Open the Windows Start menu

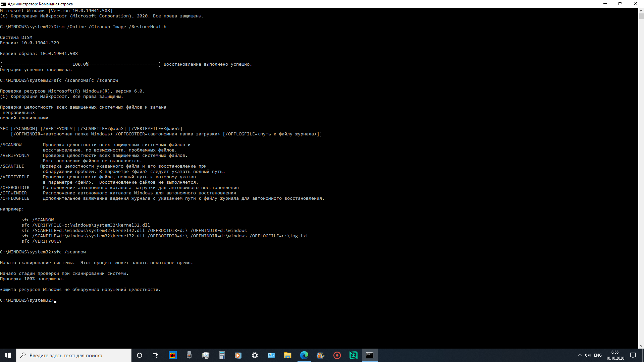pos(8,355)
